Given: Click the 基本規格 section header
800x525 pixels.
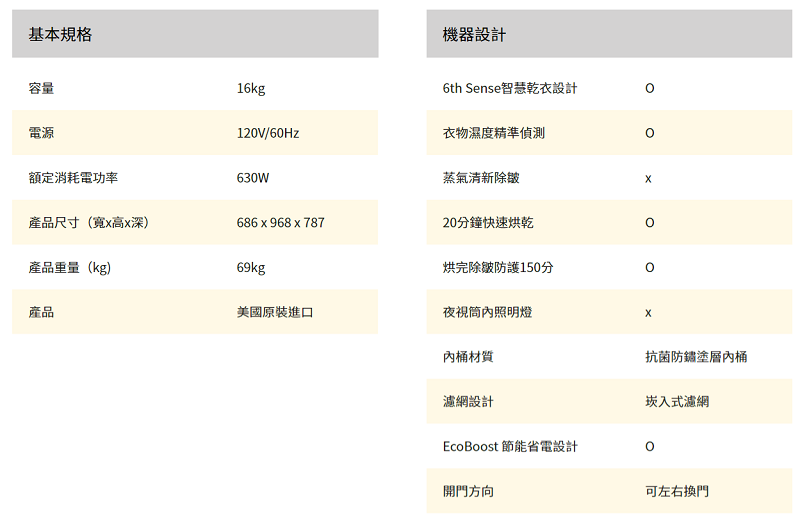Looking at the screenshot, I should coord(60,35).
